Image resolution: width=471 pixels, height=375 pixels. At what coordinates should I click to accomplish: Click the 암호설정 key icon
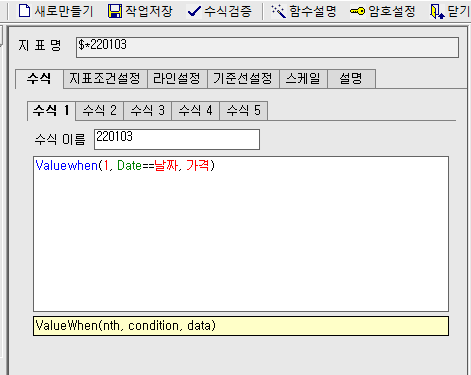pos(357,12)
